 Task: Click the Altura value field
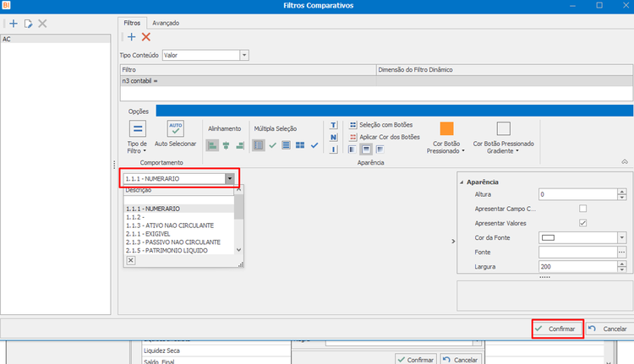[x=578, y=194]
